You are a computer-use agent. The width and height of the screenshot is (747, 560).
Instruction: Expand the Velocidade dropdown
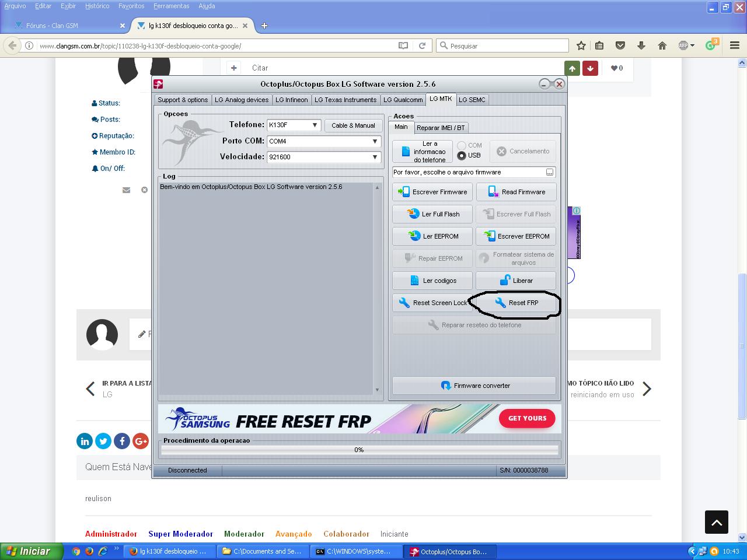[x=324, y=157]
